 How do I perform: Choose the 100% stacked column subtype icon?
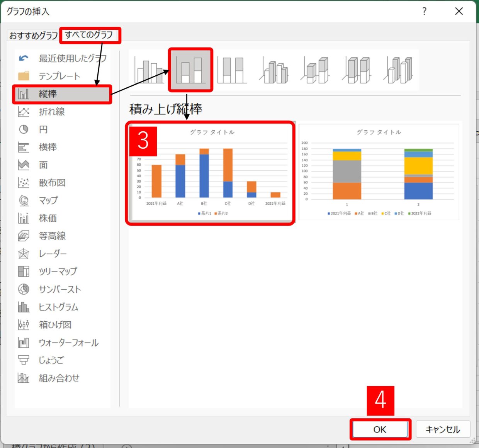[x=232, y=70]
